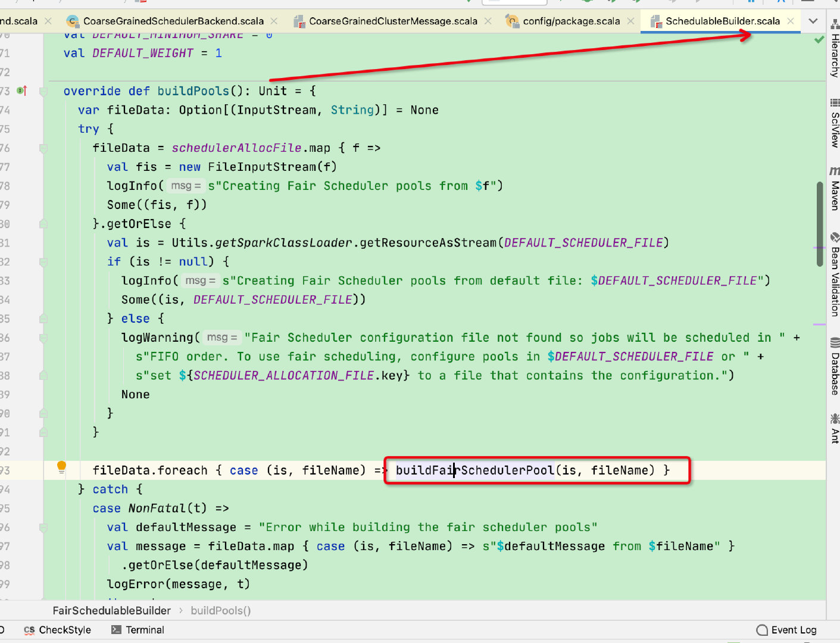This screenshot has width=840, height=643.
Task: Close the CoarseGrainedSchedulerBackend.scala tab
Action: [x=274, y=21]
